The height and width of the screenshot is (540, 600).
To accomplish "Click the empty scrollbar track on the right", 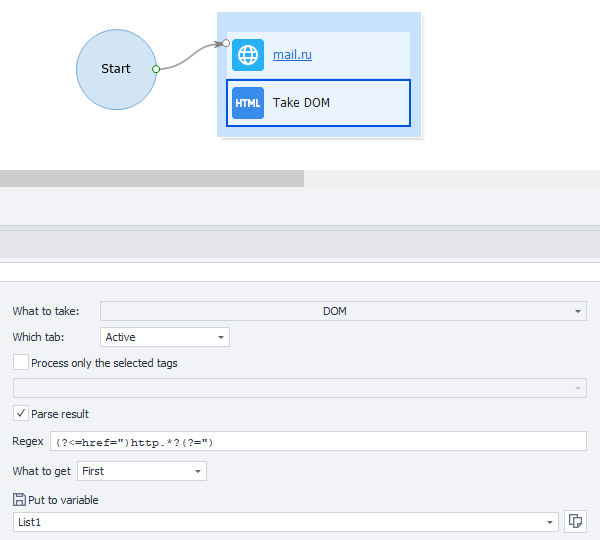I will (x=450, y=178).
